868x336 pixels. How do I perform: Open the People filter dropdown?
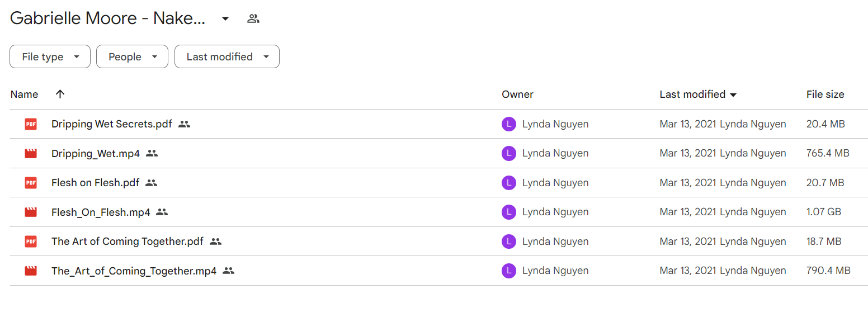(132, 56)
